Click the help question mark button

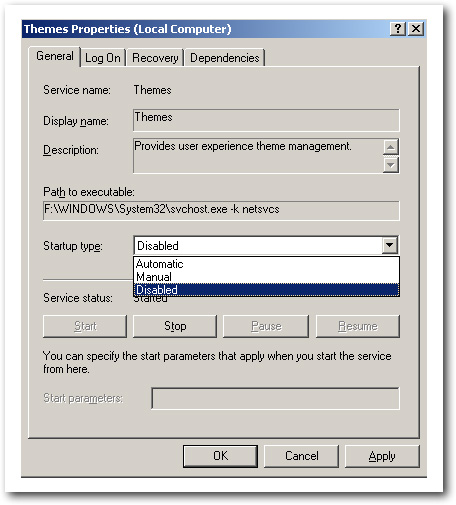pyautogui.click(x=398, y=29)
